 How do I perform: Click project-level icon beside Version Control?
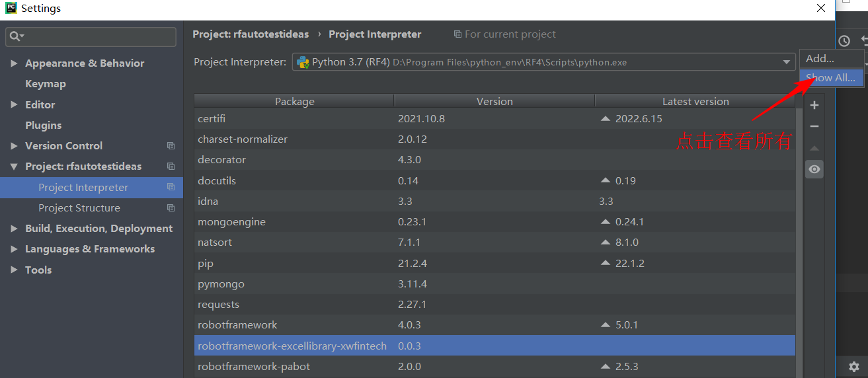[171, 146]
